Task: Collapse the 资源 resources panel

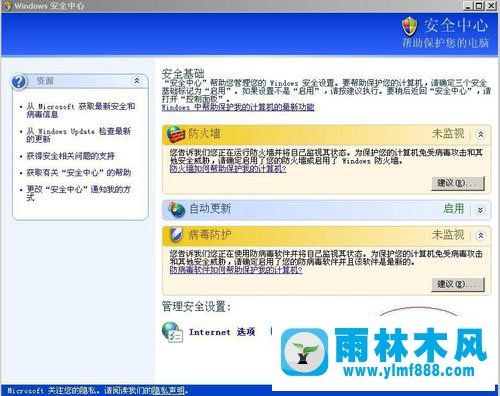Action: (137, 81)
